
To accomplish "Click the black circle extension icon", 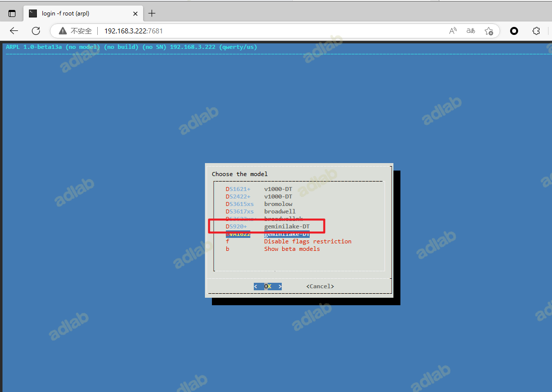I will click(x=514, y=31).
